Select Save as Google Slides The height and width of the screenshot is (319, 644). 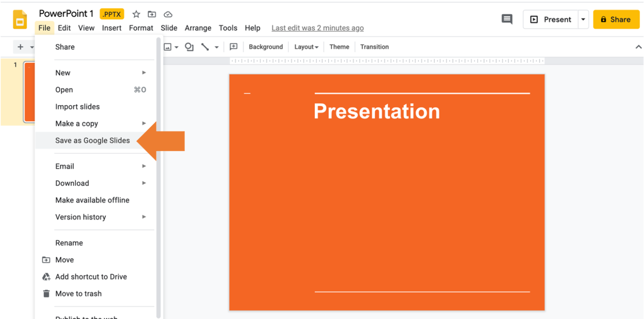(x=92, y=140)
